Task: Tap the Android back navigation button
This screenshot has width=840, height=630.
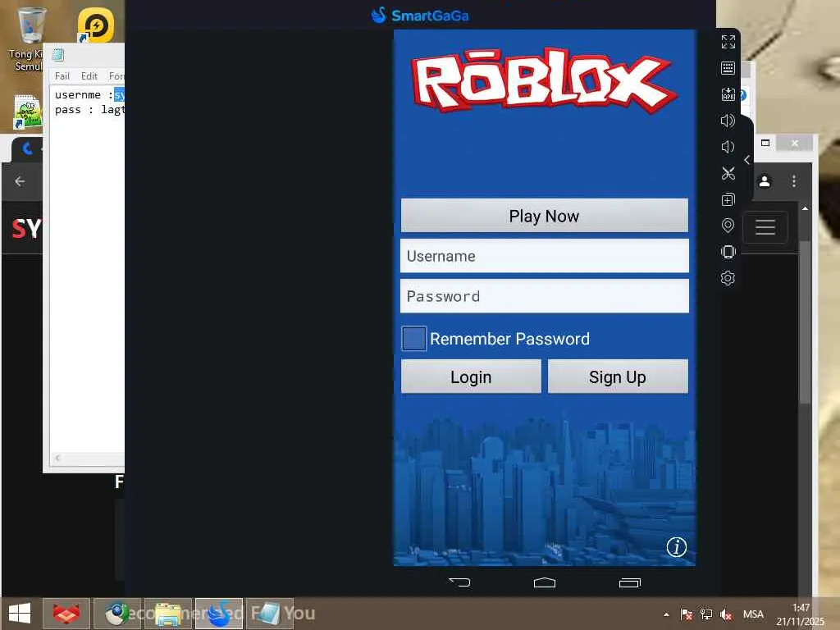Action: click(459, 582)
